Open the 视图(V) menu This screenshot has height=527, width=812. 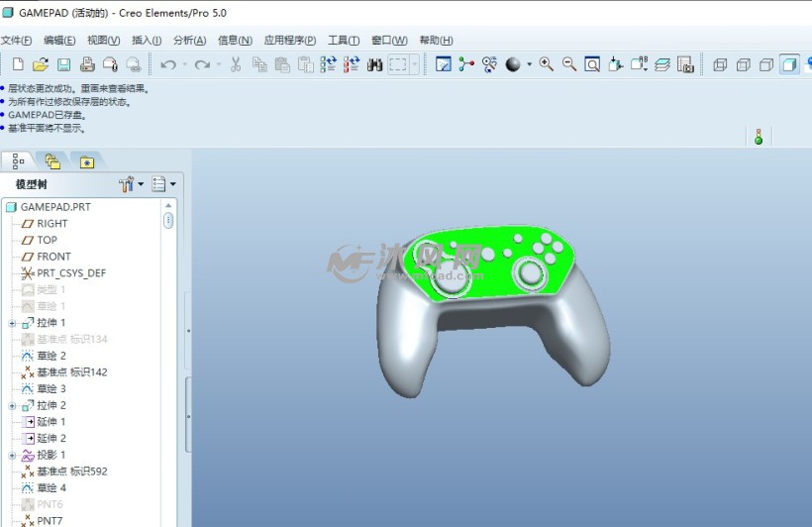(104, 41)
